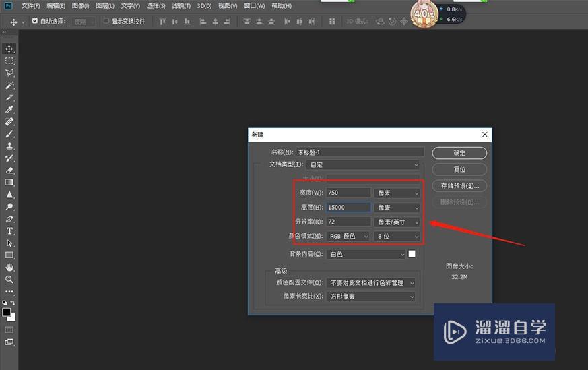The width and height of the screenshot is (588, 370).
Task: Click Align Horizontal Centers in options bar
Action: click(x=216, y=22)
